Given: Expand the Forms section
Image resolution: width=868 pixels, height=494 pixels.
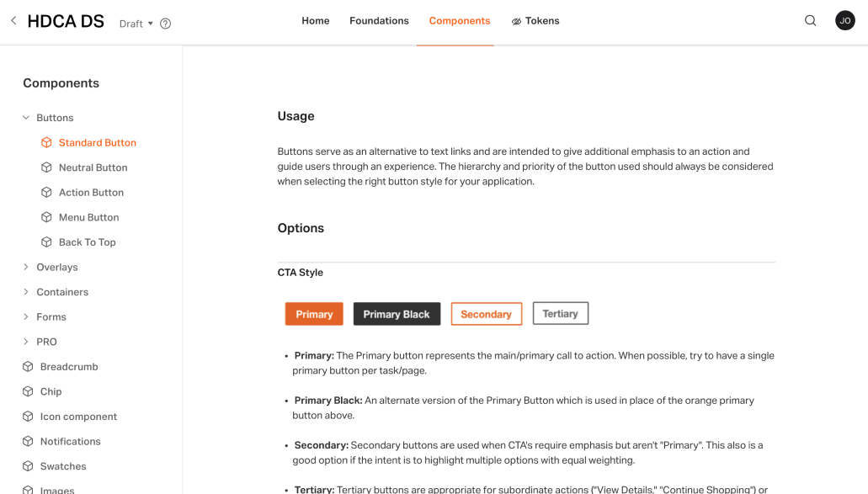Looking at the screenshot, I should click(26, 317).
